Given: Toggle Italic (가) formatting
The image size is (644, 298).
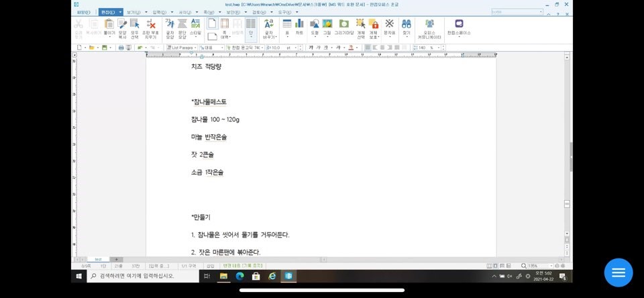Looking at the screenshot, I should coord(319,48).
